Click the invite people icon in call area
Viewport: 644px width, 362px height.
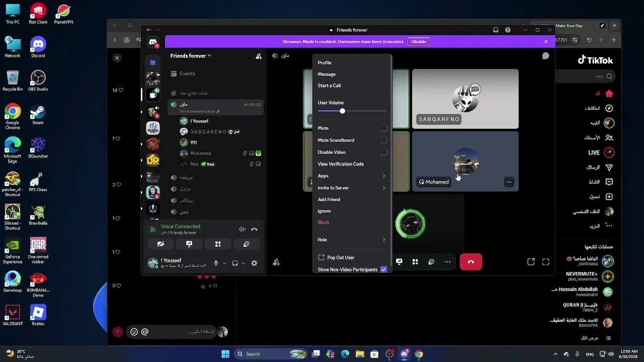click(276, 262)
